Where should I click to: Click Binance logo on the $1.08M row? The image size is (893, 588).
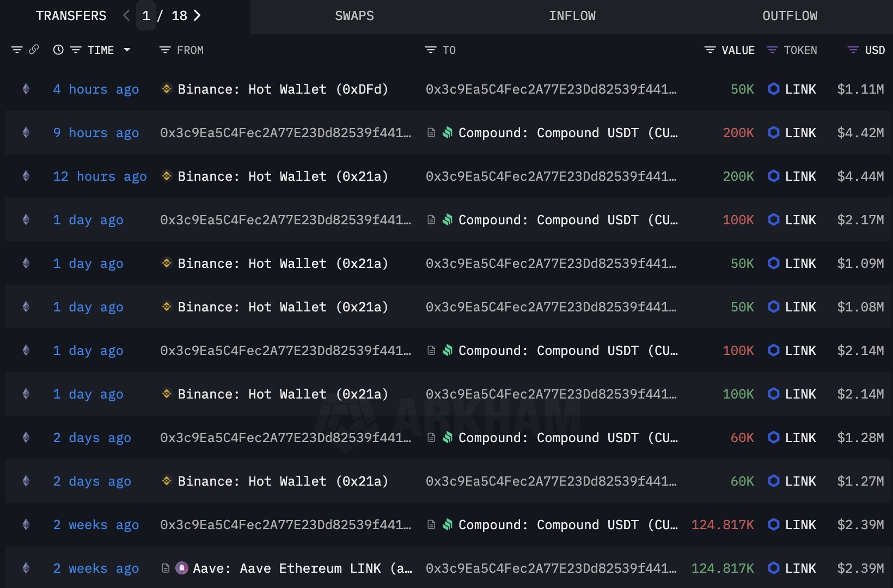click(x=167, y=306)
